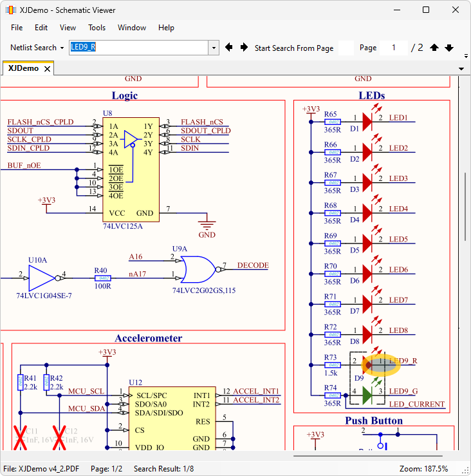Open the File menu
Screen dimensions: 471x476
(x=17, y=28)
